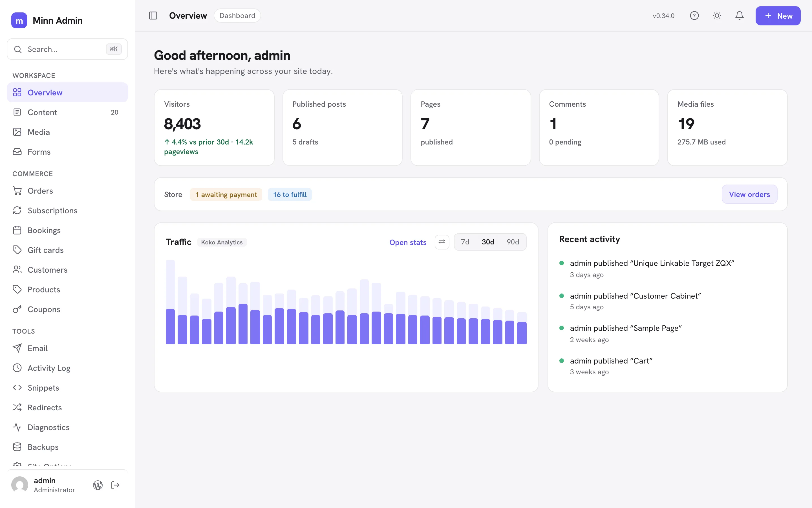Open Media in the sidebar
Viewport: 812px width, 508px height.
(x=67, y=132)
